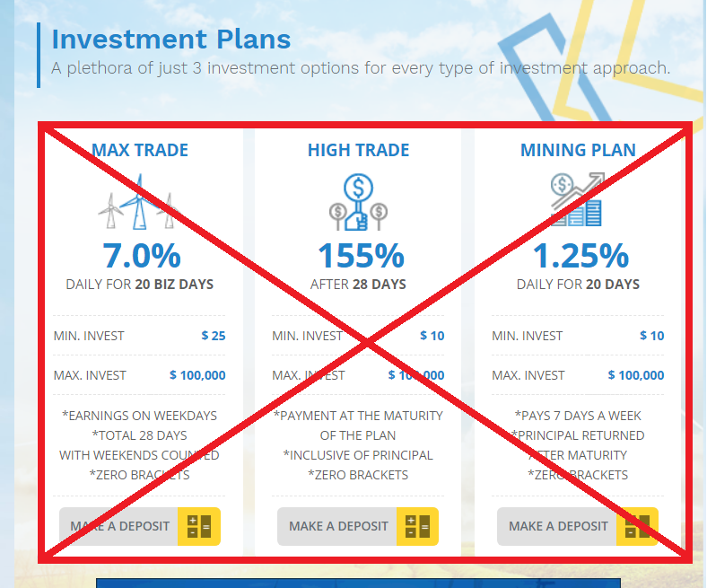The height and width of the screenshot is (588, 707).
Task: Select the HIGH TRADE plan title
Action: [x=359, y=150]
